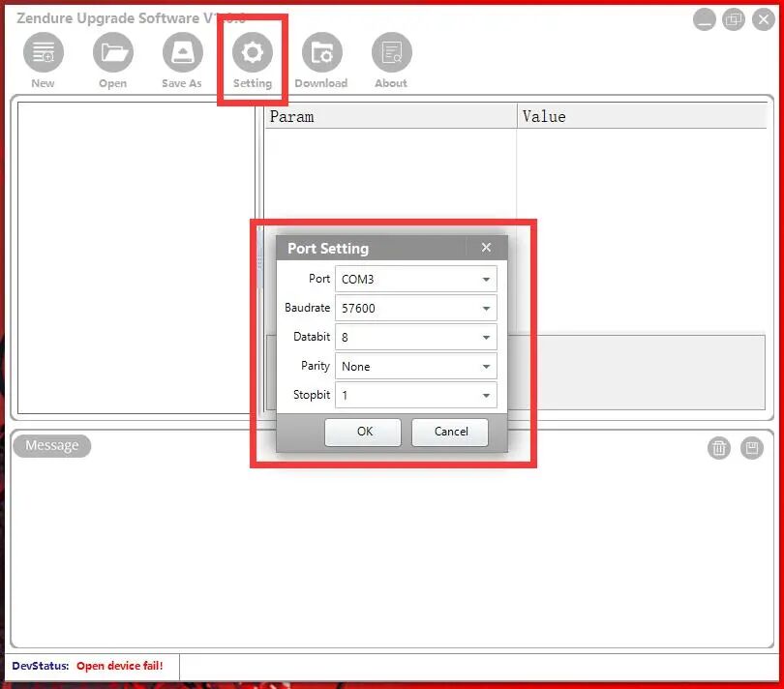Close the Port Setting dialog
Viewport: 784px width, 689px height.
486,247
